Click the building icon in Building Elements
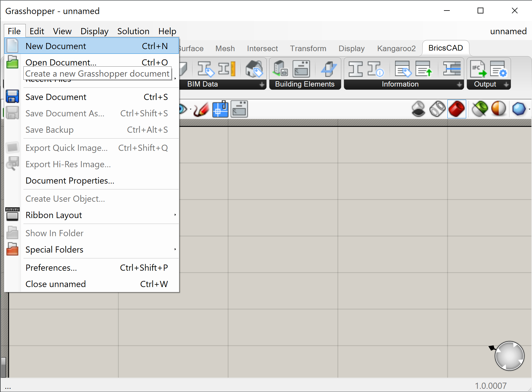Image resolution: width=532 pixels, height=392 pixels. 280,69
